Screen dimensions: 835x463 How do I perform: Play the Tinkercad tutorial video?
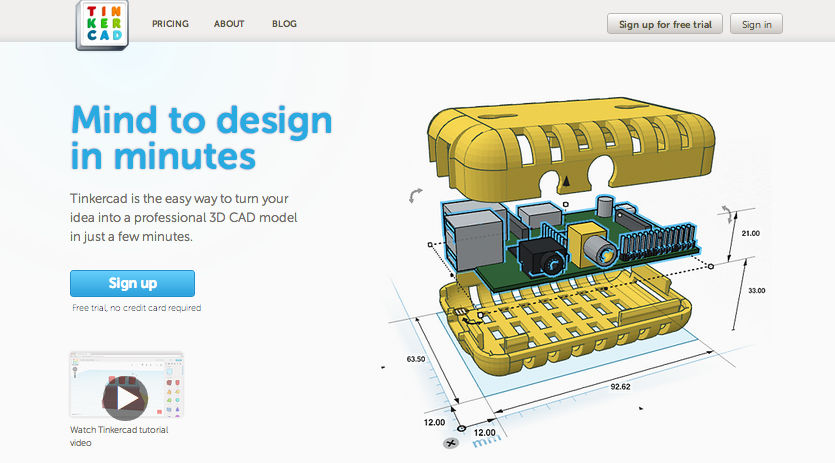pyautogui.click(x=126, y=397)
